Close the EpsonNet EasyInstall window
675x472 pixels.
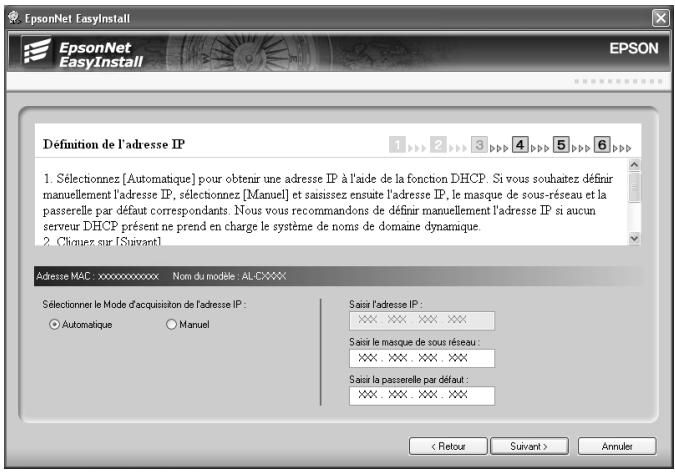[x=660, y=18]
